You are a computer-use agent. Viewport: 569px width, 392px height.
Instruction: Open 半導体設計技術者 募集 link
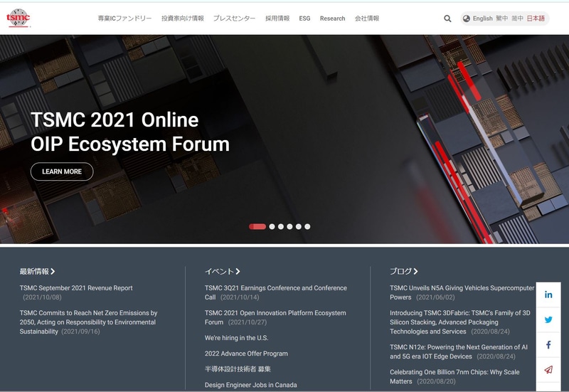pyautogui.click(x=238, y=369)
